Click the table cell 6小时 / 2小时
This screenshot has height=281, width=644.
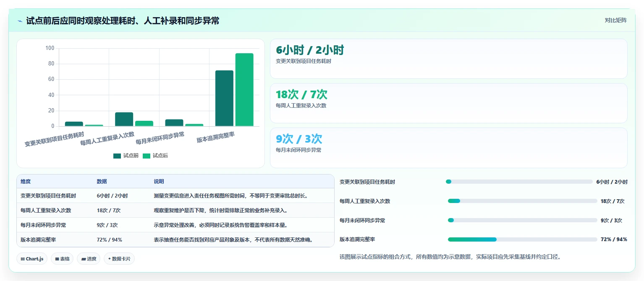[x=112, y=196]
